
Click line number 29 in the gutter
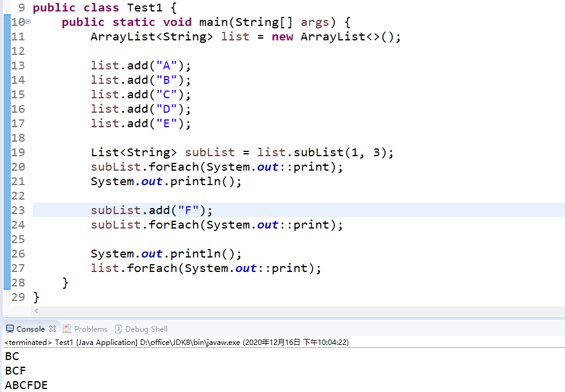pyautogui.click(x=18, y=297)
